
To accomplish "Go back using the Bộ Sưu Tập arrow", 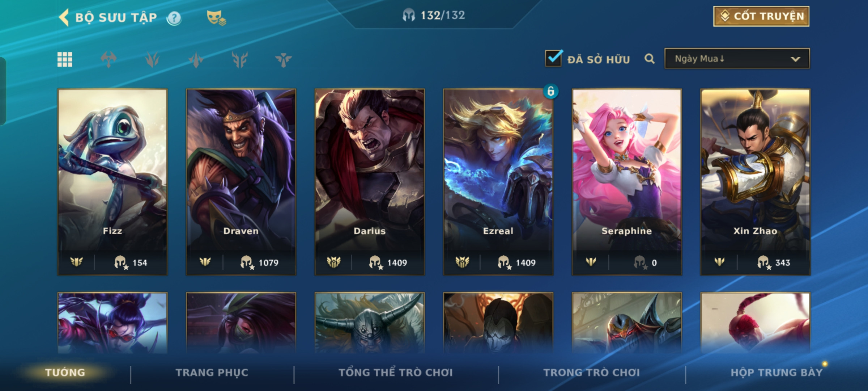I will (64, 17).
